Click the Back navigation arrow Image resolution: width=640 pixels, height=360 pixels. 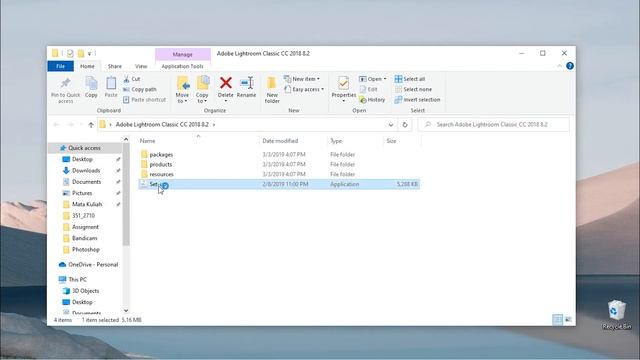click(x=56, y=124)
